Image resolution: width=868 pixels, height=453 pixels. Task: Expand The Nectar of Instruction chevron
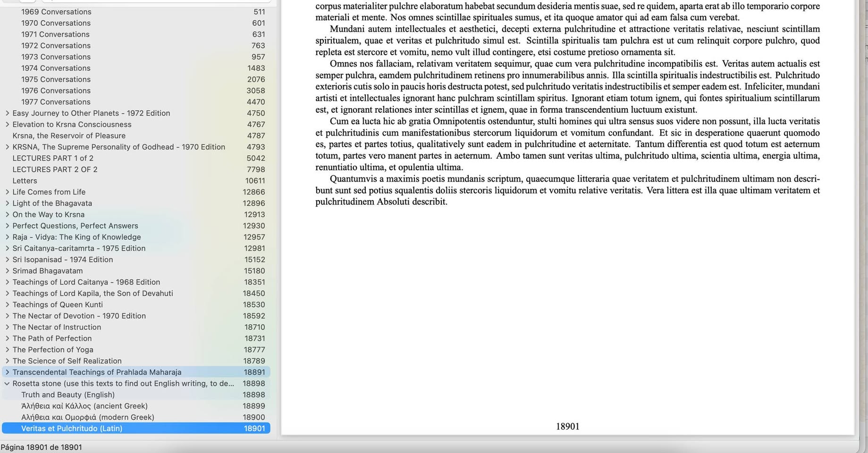point(7,327)
